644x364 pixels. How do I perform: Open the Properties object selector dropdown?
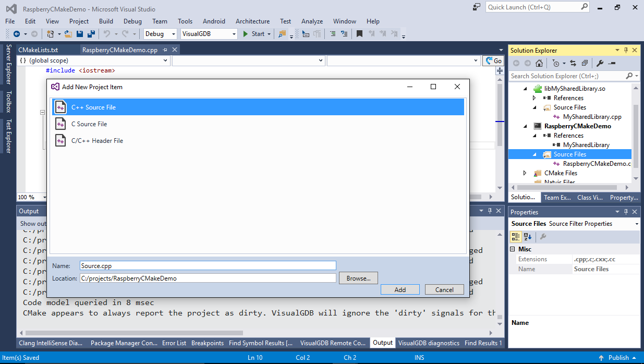[x=637, y=224]
